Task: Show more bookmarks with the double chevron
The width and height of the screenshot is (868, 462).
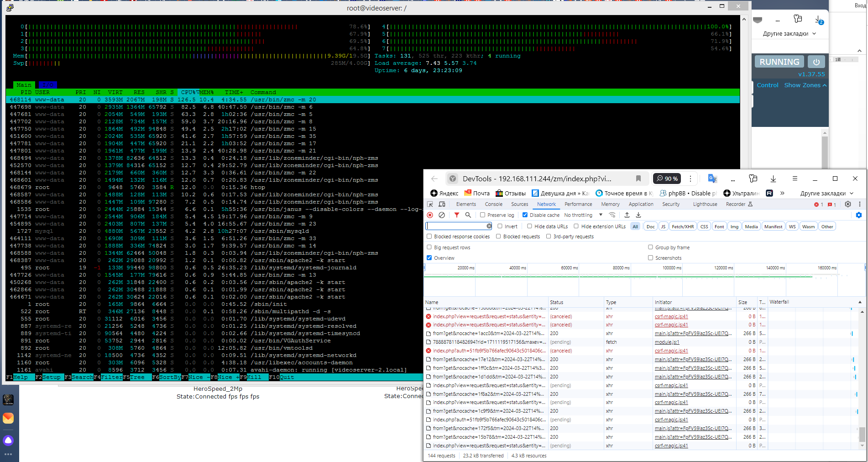Action: point(782,193)
